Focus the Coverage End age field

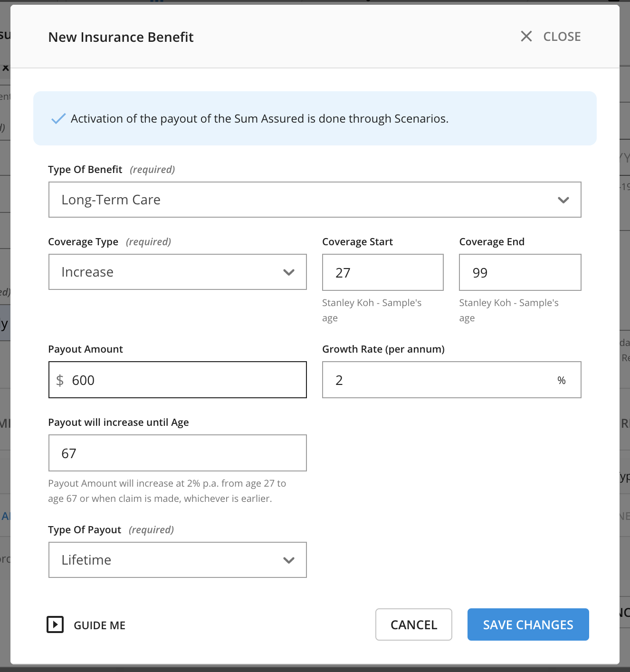[520, 272]
